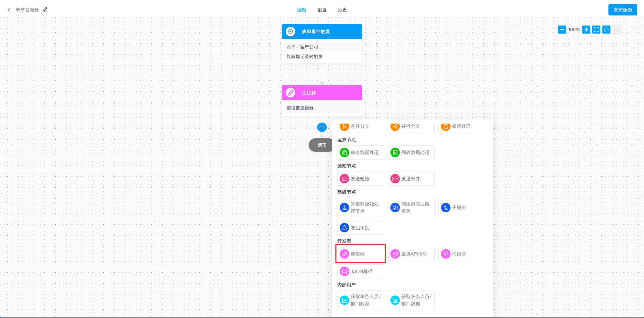Switch to the 配置 tab

tap(322, 10)
